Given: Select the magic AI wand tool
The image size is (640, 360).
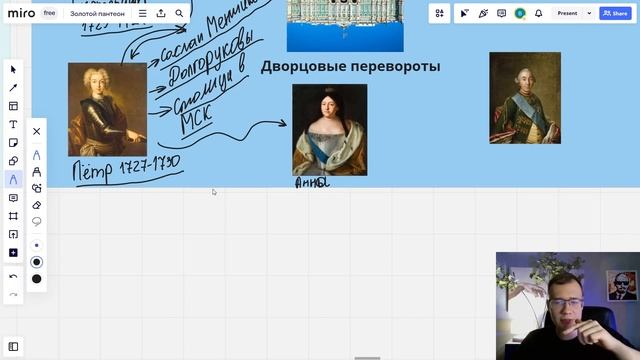Looking at the screenshot, I should tap(13, 88).
